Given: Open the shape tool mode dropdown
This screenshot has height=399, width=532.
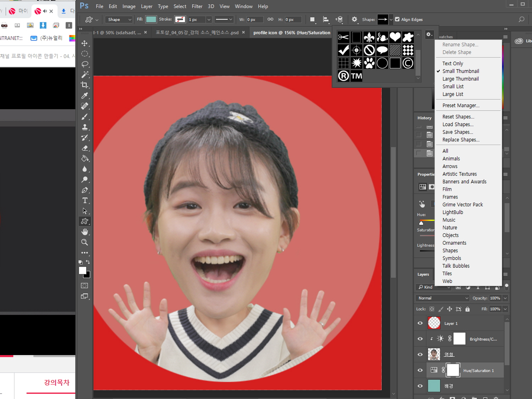Looking at the screenshot, I should click(119, 20).
